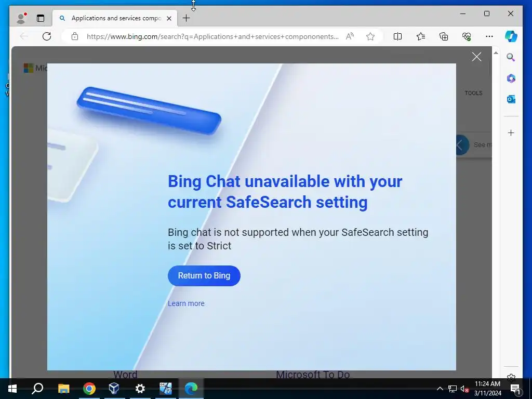Close the Bing Chat overlay with X
Screen dimensions: 532x399
tap(477, 57)
